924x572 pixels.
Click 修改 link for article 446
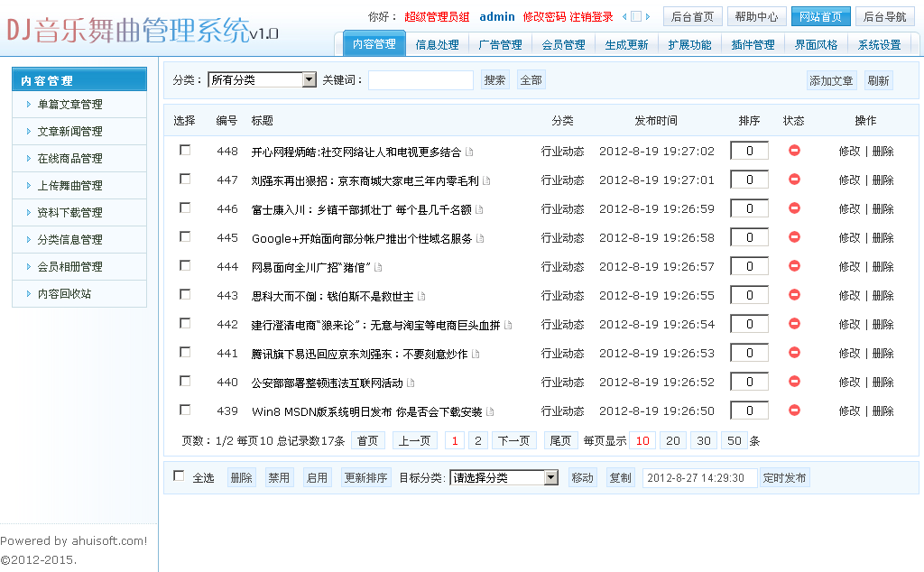point(849,209)
